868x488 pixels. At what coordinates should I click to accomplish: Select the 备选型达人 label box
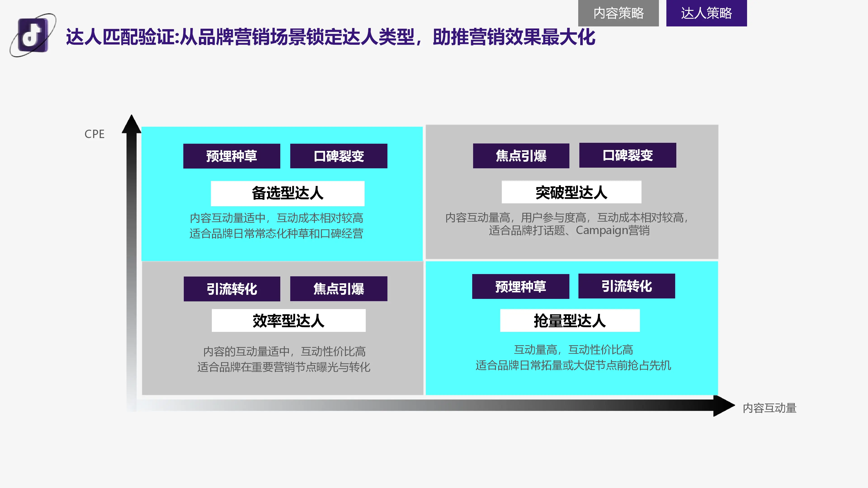pos(288,193)
